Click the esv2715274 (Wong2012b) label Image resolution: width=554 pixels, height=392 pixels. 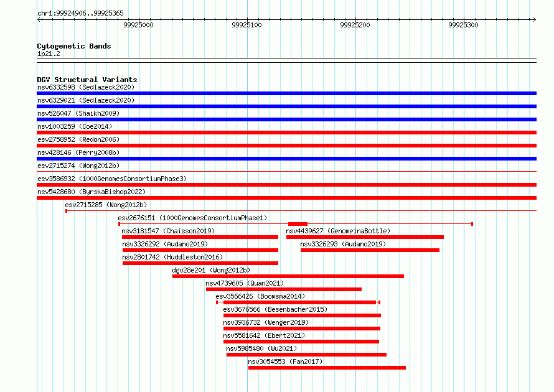[78, 166]
